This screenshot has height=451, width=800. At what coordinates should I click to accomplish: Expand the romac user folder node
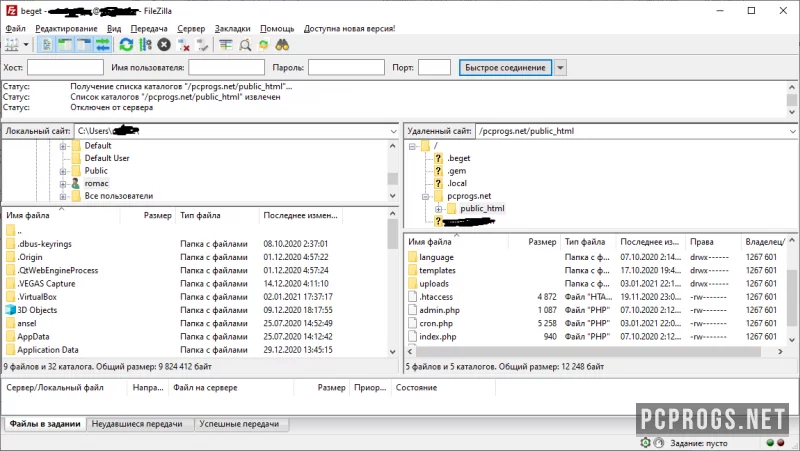(x=63, y=184)
